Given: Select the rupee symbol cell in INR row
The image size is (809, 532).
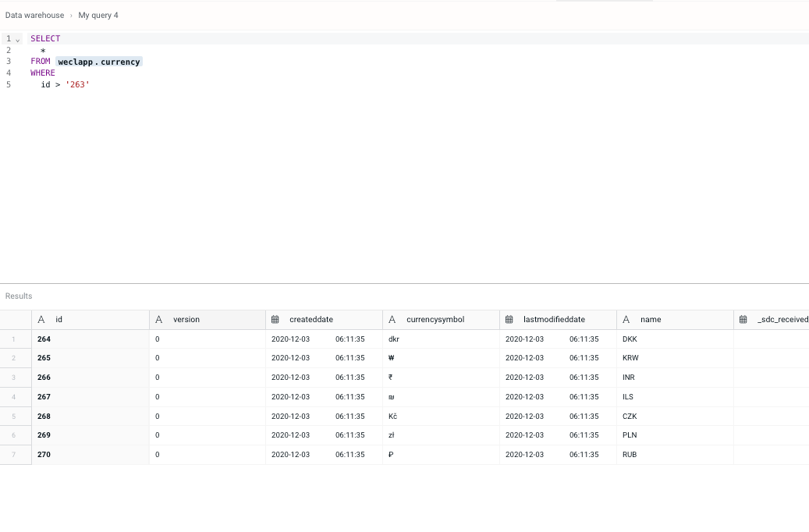Looking at the screenshot, I should (441, 378).
